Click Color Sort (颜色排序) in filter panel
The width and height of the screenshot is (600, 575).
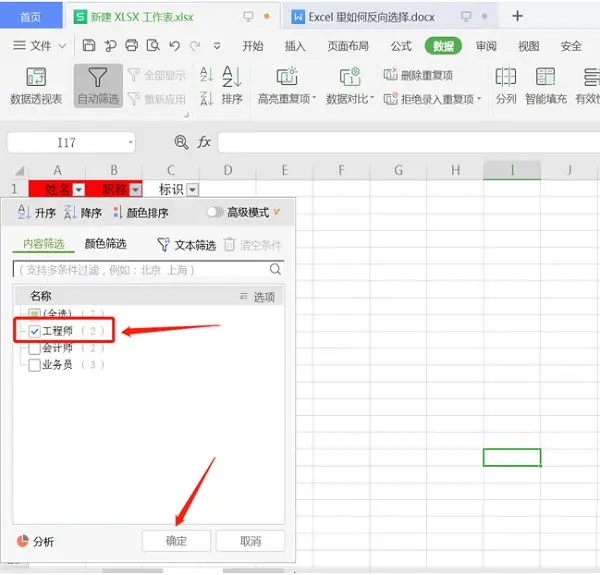coord(141,212)
